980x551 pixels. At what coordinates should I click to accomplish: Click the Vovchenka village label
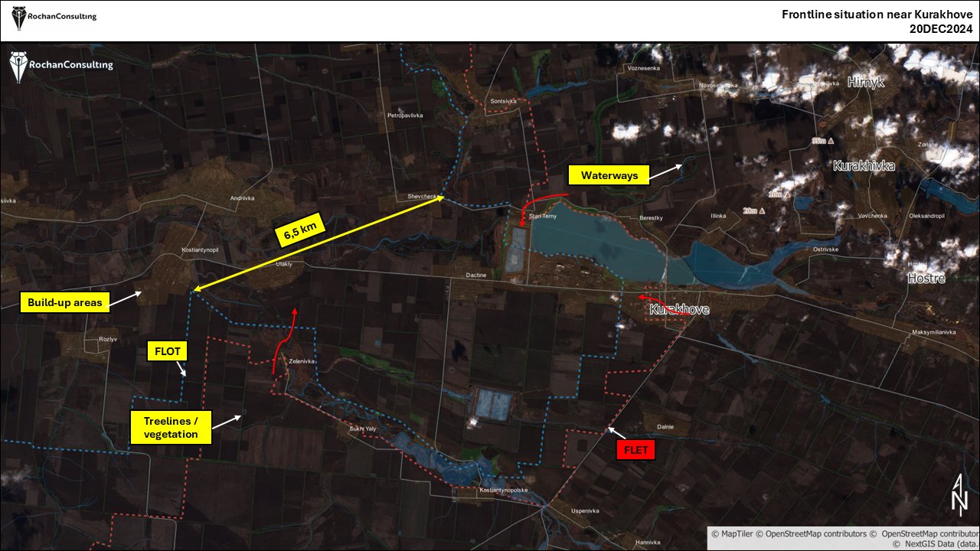(872, 217)
